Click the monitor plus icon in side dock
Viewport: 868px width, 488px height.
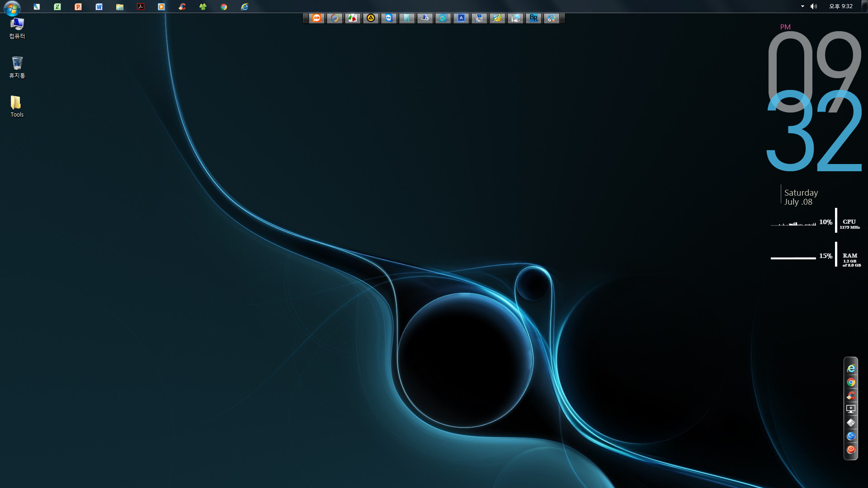tap(851, 409)
